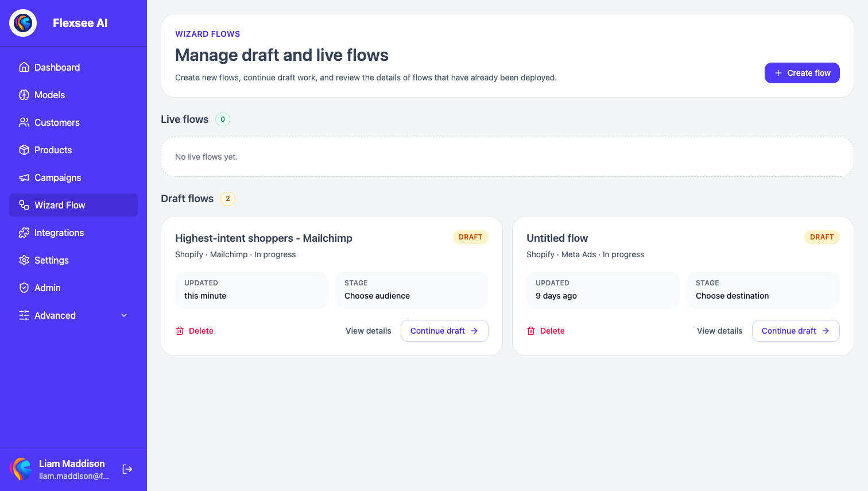Click the Flexsee AI brand name
868x491 pixels.
pos(80,23)
